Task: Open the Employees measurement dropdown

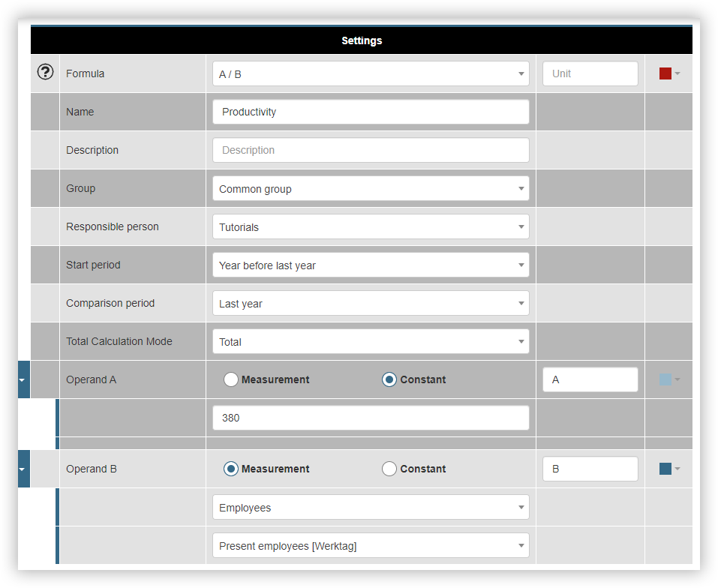Action: coord(521,507)
